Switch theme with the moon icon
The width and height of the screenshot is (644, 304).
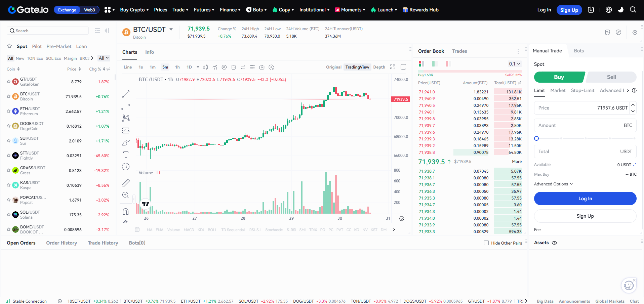621,10
